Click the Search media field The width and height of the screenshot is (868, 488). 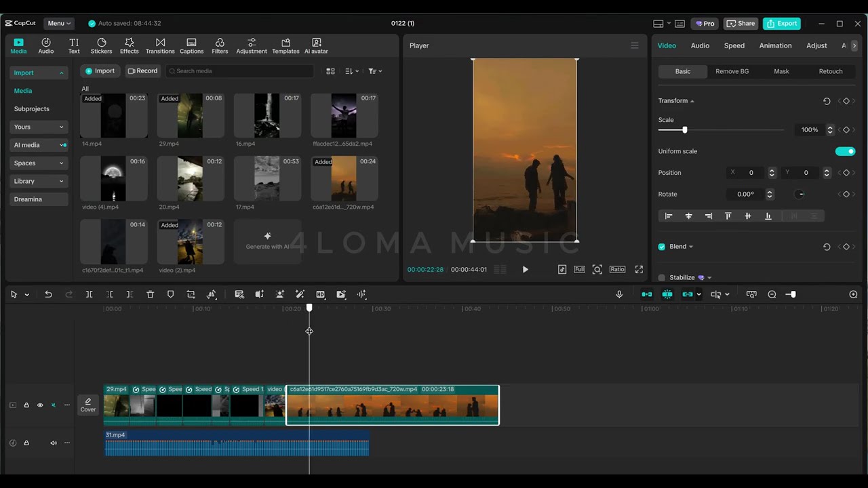pos(240,71)
